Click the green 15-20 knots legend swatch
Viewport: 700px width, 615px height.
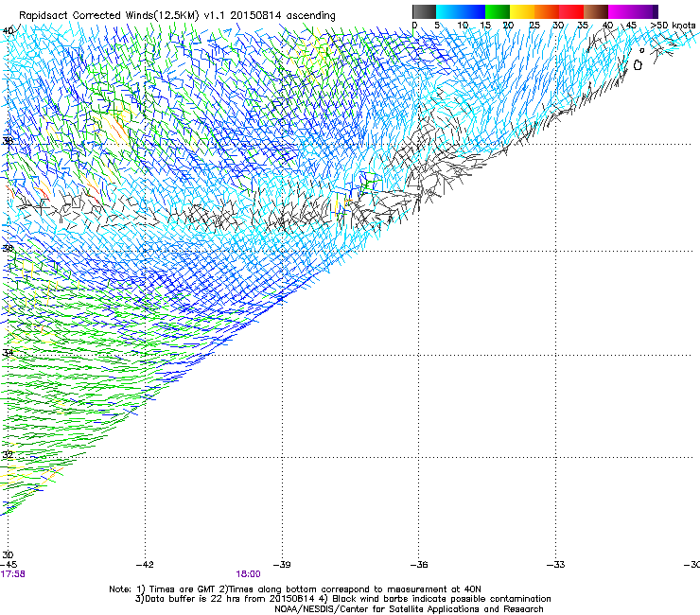[498, 11]
